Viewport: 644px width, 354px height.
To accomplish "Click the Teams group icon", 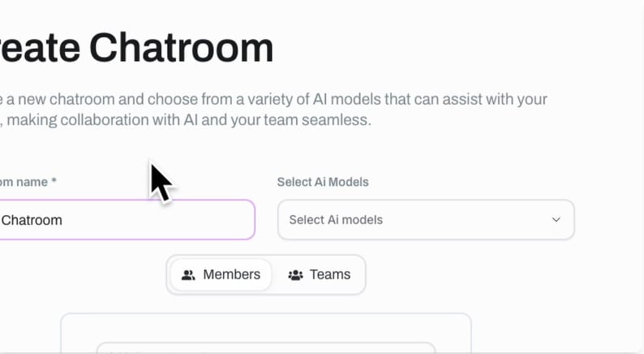I will click(296, 275).
